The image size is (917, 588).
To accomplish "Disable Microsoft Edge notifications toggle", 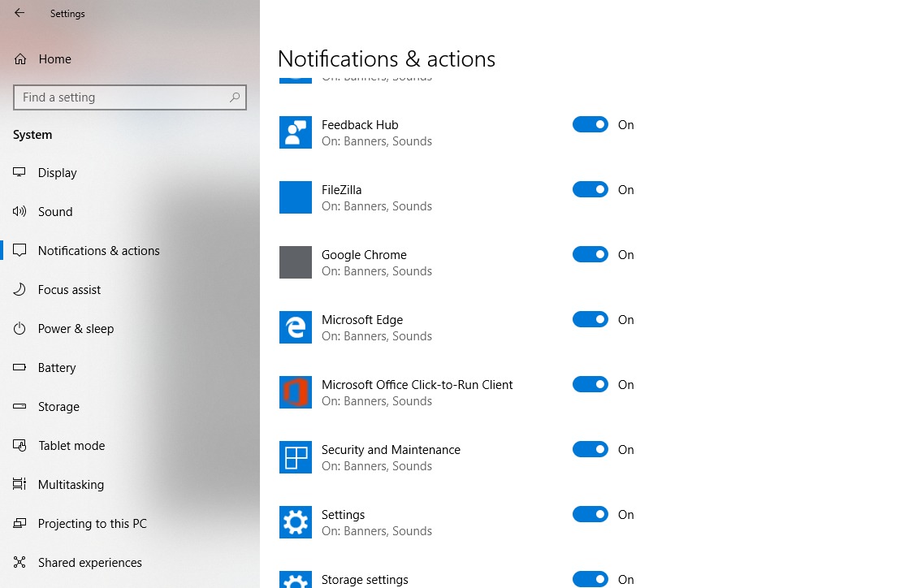I will pos(590,319).
